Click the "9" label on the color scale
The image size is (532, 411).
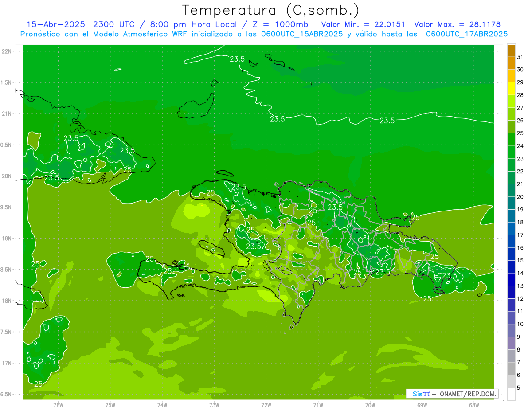click(x=519, y=337)
